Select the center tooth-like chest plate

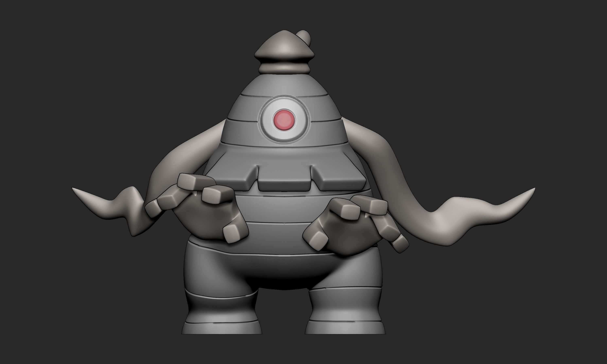(285, 179)
